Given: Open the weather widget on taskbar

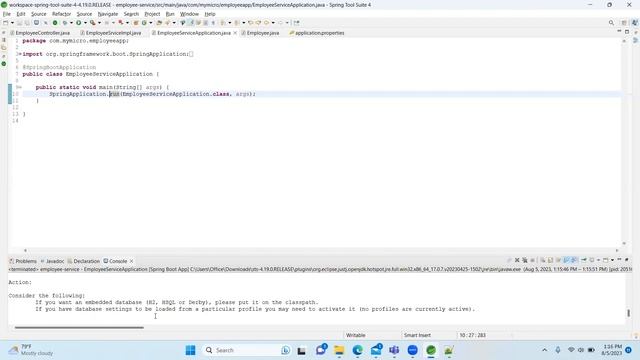Looking at the screenshot, I should (31, 350).
